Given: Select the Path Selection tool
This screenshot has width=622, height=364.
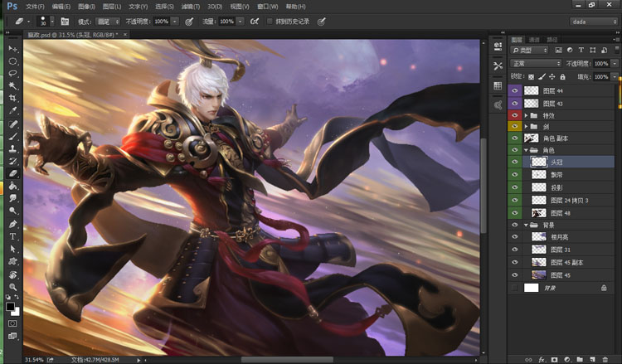Looking at the screenshot, I should point(12,249).
